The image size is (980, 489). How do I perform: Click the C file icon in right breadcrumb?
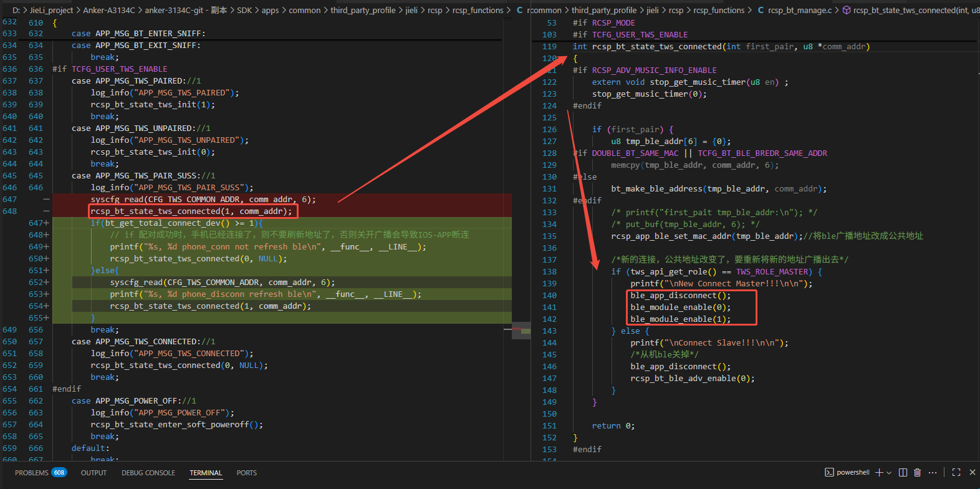761,11
